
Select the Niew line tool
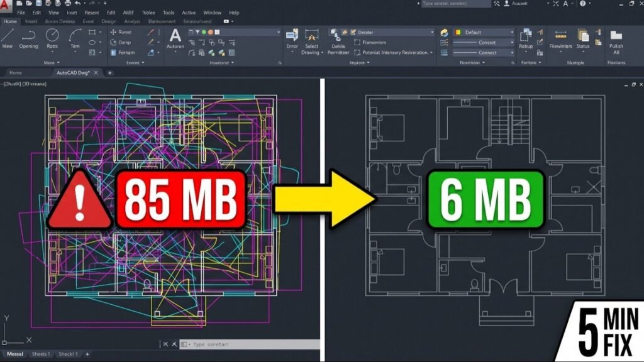pos(8,39)
